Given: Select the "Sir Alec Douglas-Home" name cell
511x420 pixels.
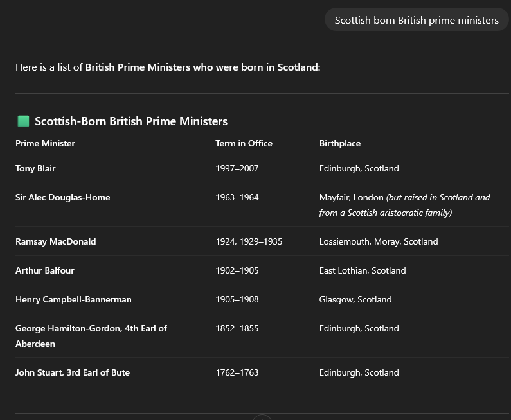Looking at the screenshot, I should tap(62, 197).
